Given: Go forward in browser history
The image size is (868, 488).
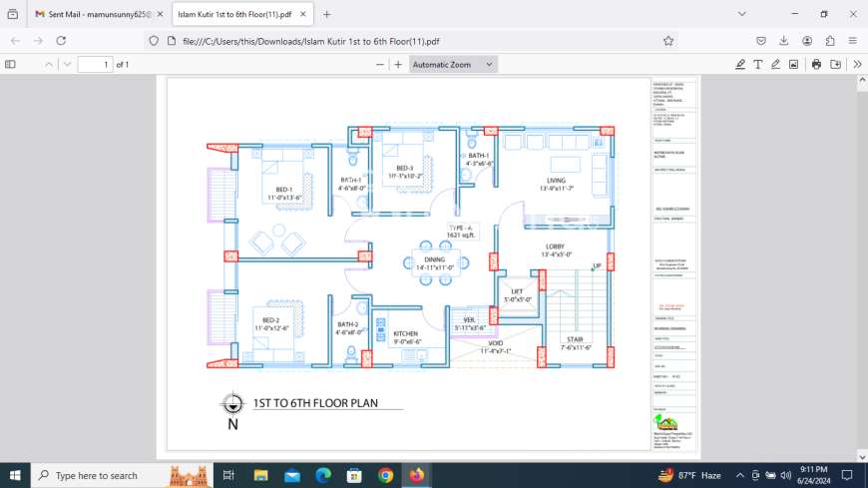Looking at the screenshot, I should (38, 41).
